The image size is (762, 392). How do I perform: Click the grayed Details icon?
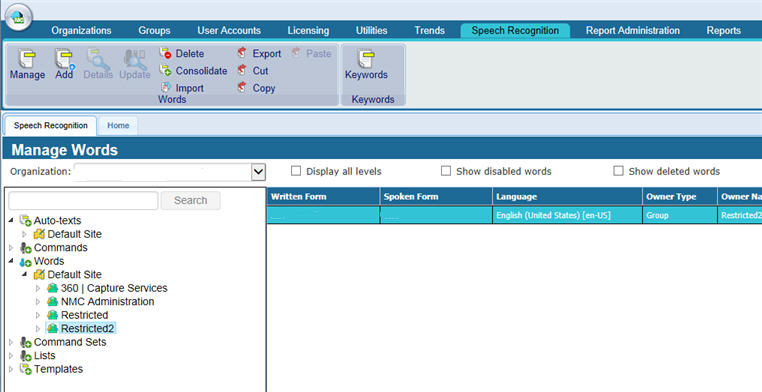point(98,59)
